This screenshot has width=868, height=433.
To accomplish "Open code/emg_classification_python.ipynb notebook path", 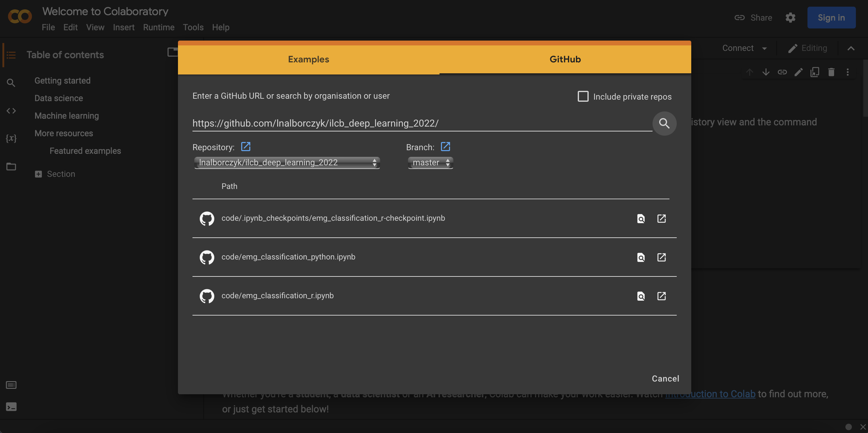I will click(x=288, y=257).
